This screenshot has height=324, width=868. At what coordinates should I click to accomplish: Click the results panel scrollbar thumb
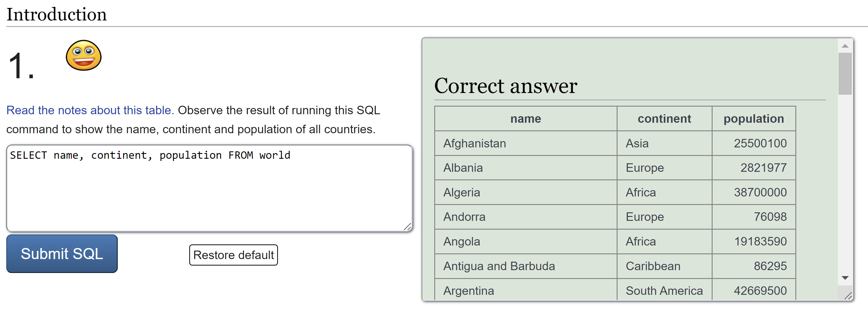coord(845,73)
